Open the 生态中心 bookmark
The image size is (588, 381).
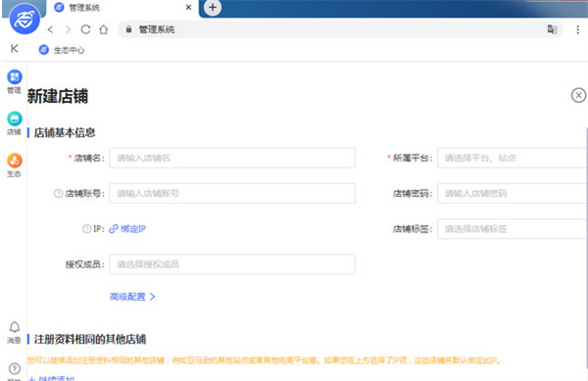point(62,50)
